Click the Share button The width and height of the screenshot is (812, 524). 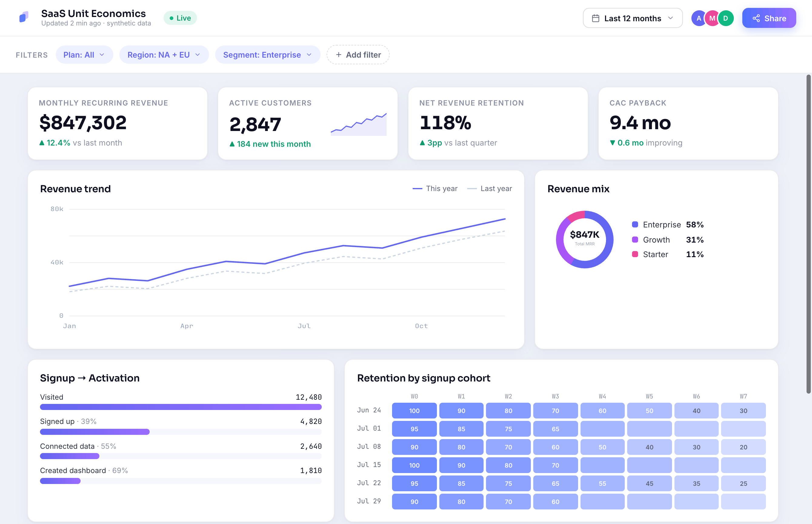pyautogui.click(x=769, y=18)
